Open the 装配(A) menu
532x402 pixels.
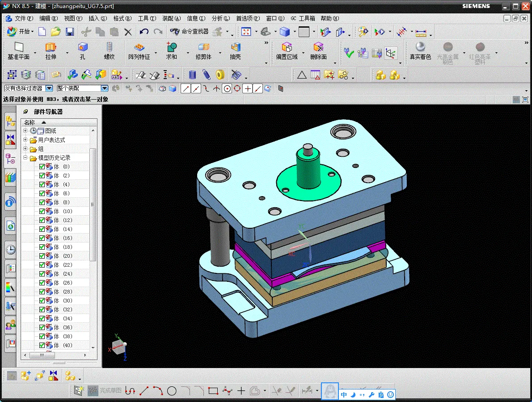pos(171,18)
